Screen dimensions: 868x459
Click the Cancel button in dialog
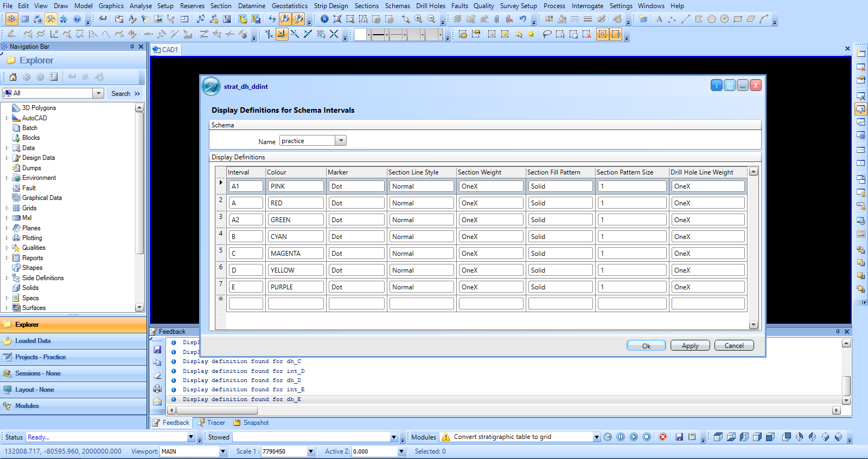tap(733, 346)
